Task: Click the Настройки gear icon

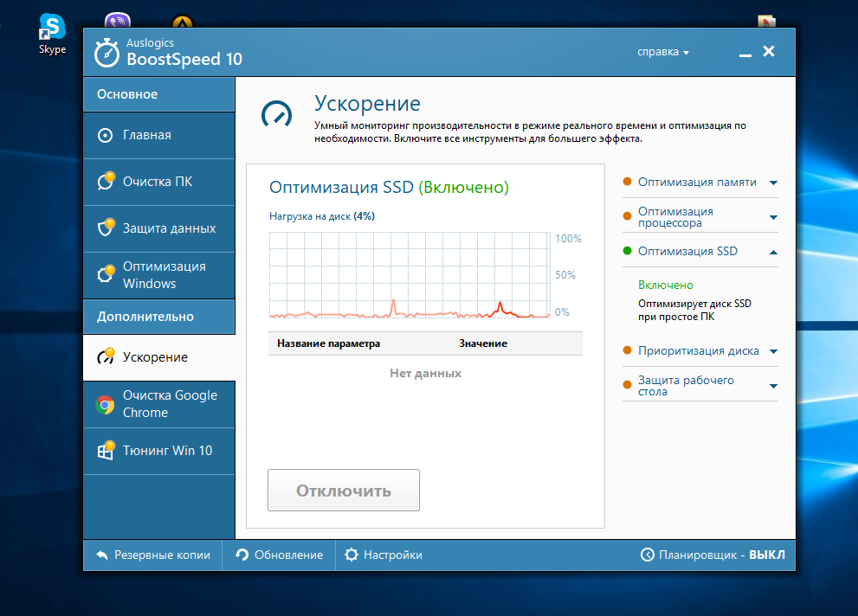Action: (352, 555)
